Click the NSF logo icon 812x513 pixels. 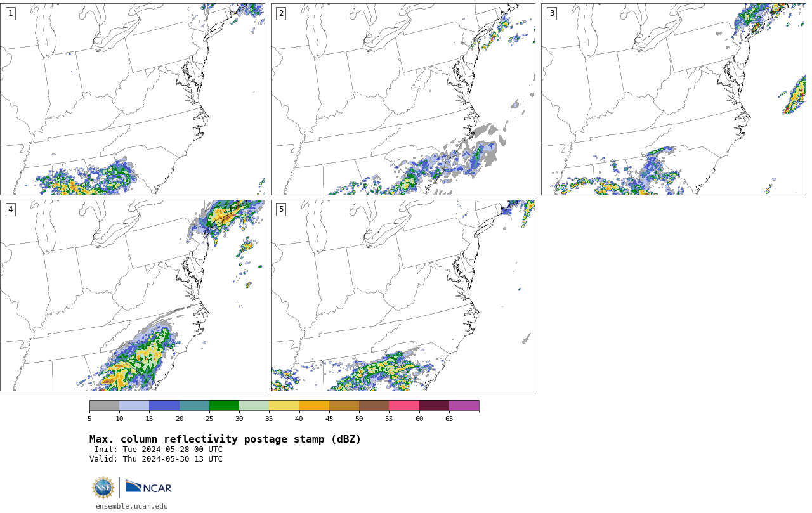click(x=103, y=488)
